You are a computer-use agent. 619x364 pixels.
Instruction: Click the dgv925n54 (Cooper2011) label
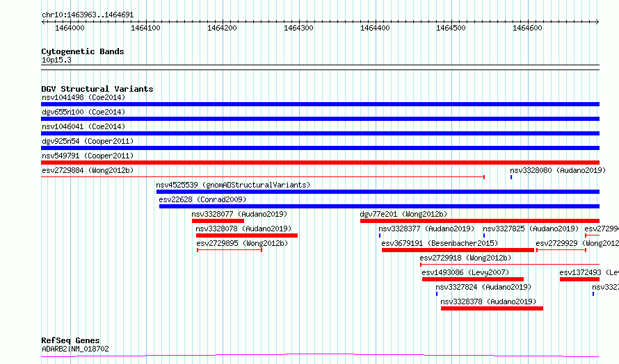[x=88, y=141]
